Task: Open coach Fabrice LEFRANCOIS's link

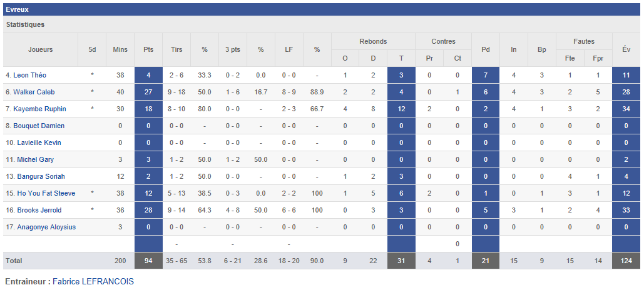Action: click(x=93, y=281)
